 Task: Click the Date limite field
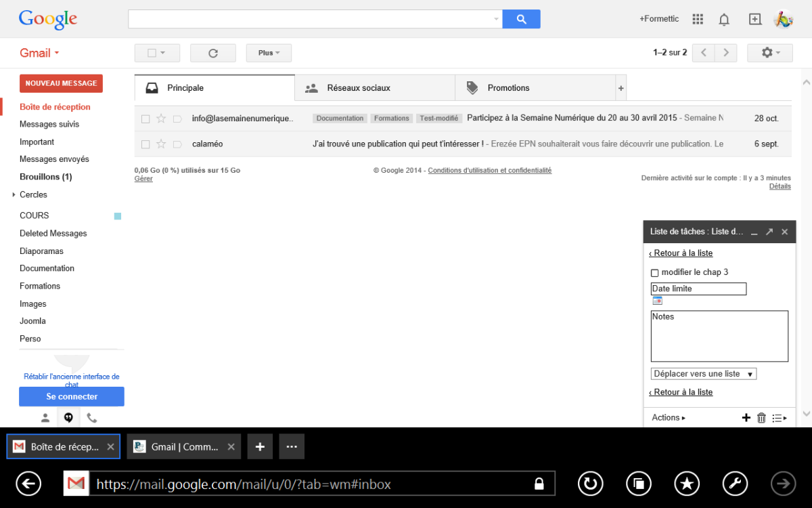(698, 289)
